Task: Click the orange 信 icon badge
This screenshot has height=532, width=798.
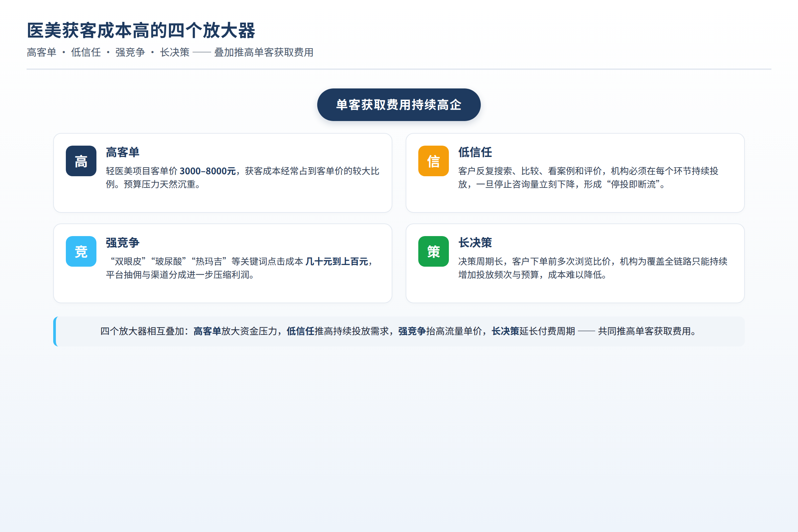Action: tap(433, 161)
